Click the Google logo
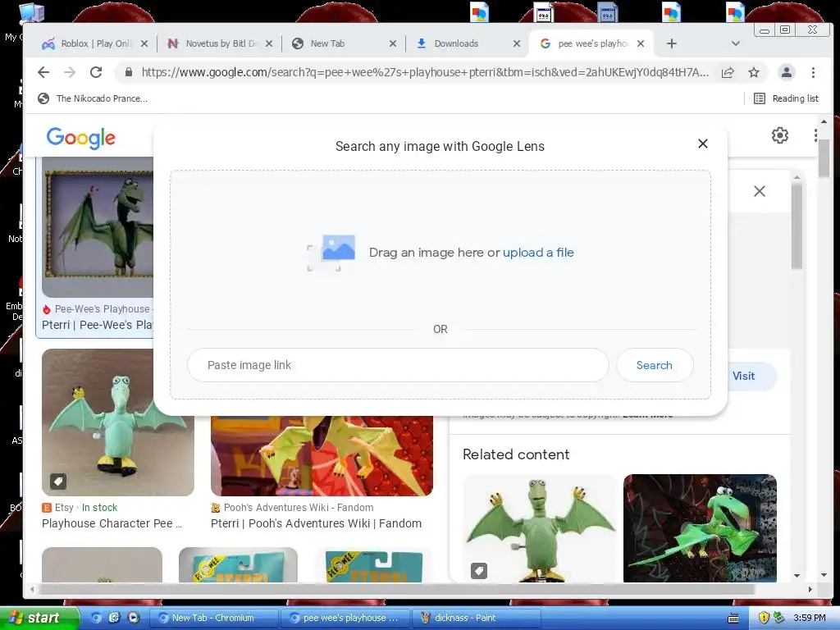Viewport: 840px width, 630px height. pyautogui.click(x=81, y=138)
